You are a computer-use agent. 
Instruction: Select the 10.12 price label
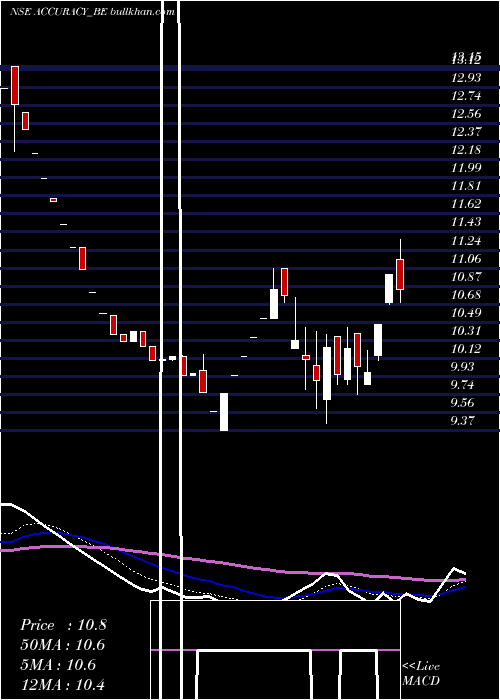(466, 349)
